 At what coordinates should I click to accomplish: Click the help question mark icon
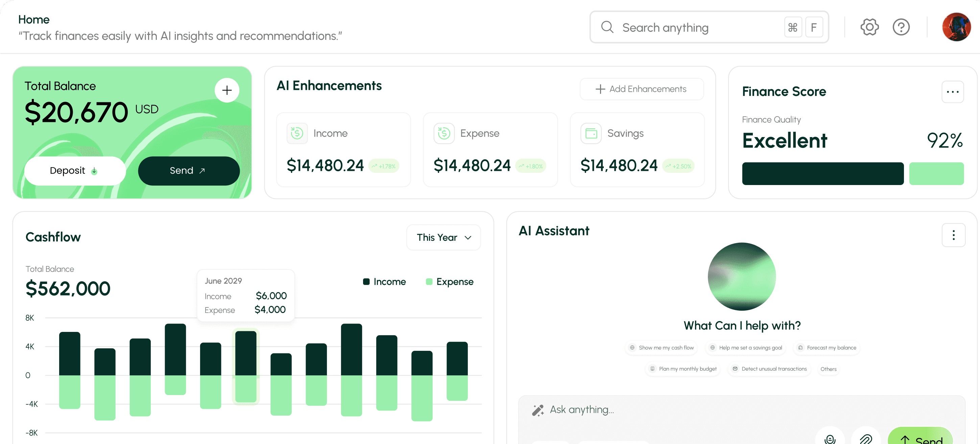pyautogui.click(x=901, y=27)
